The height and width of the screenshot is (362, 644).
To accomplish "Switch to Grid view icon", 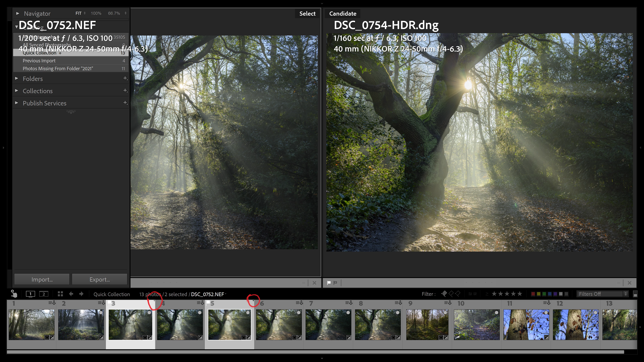I will (60, 294).
